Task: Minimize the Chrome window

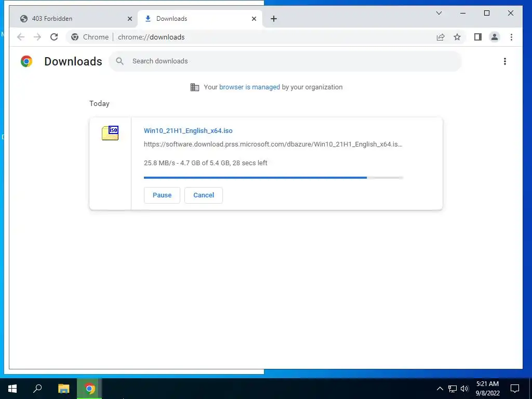Action: (463, 13)
